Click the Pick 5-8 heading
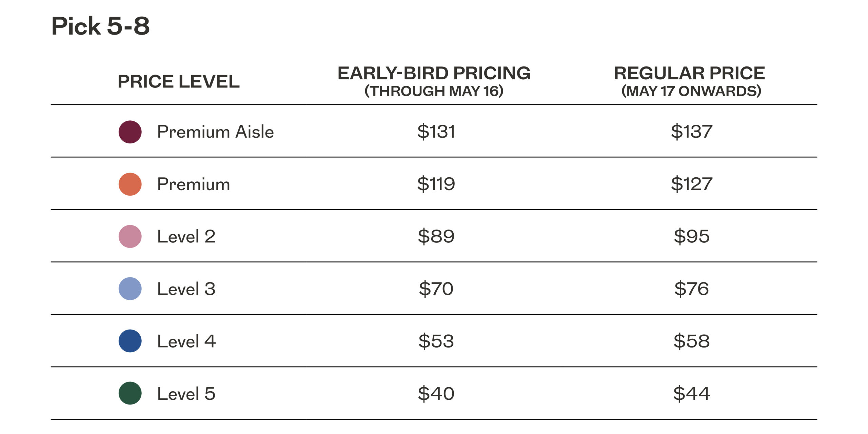Screen dimensions: 868x434 [x=100, y=26]
